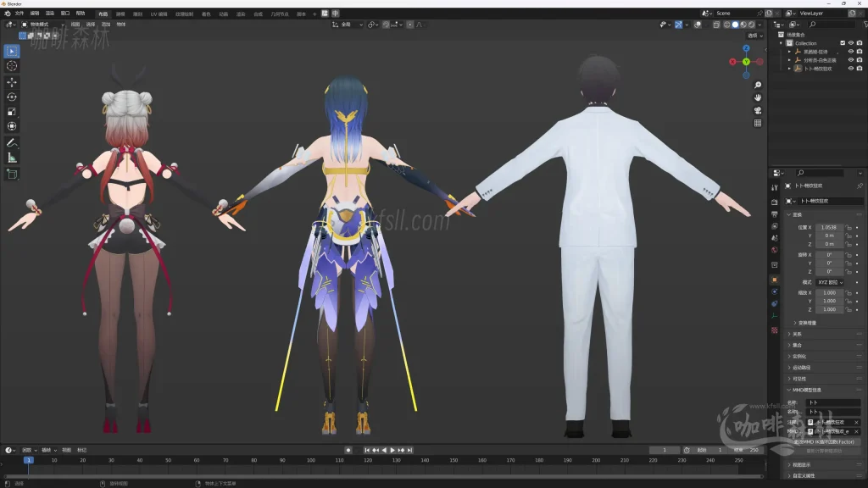Open the World properties tab
868x488 pixels.
pyautogui.click(x=775, y=250)
